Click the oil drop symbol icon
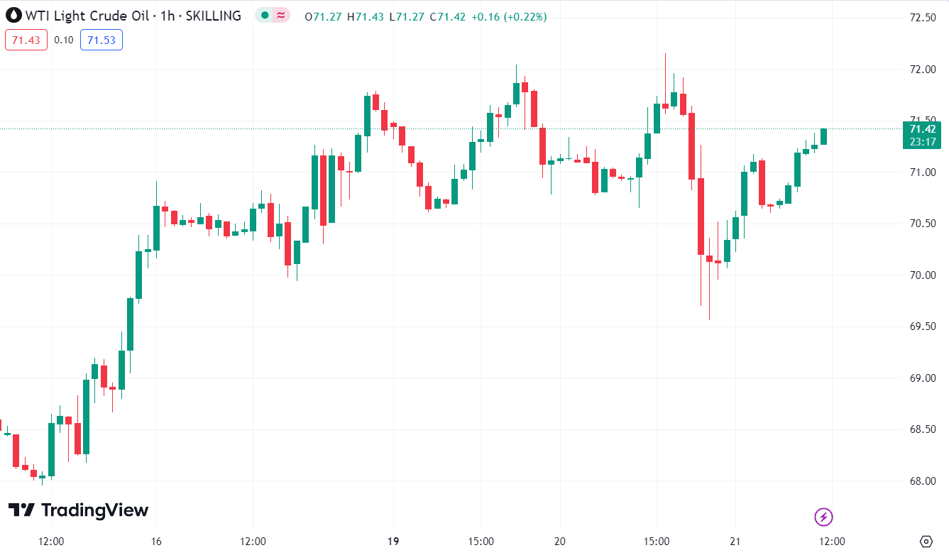This screenshot has width=949, height=560. [x=13, y=16]
